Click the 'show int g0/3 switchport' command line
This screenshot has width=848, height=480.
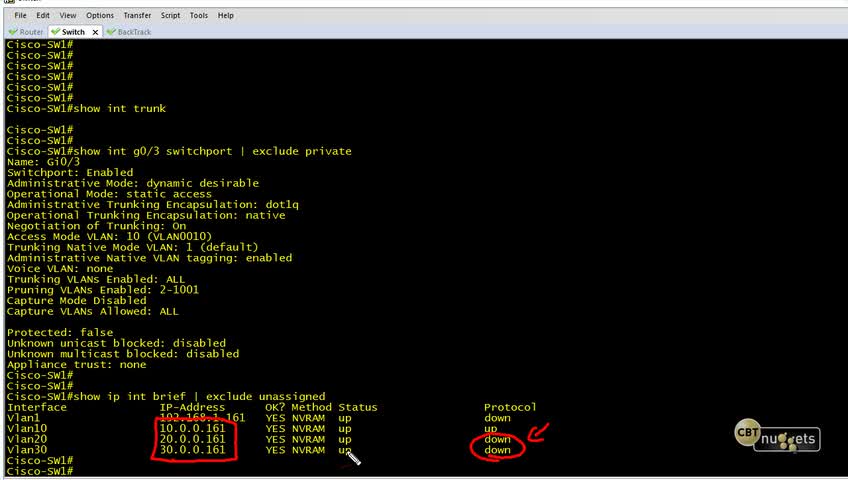pos(179,151)
